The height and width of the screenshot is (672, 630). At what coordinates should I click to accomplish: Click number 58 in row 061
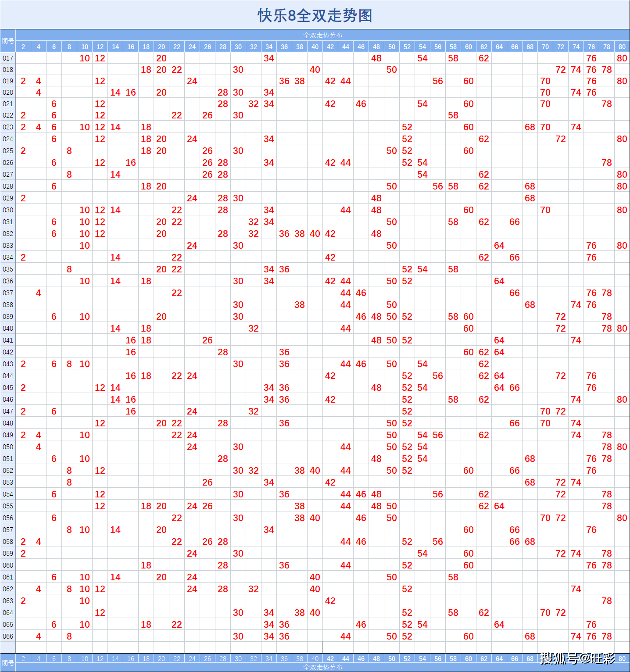tap(453, 577)
